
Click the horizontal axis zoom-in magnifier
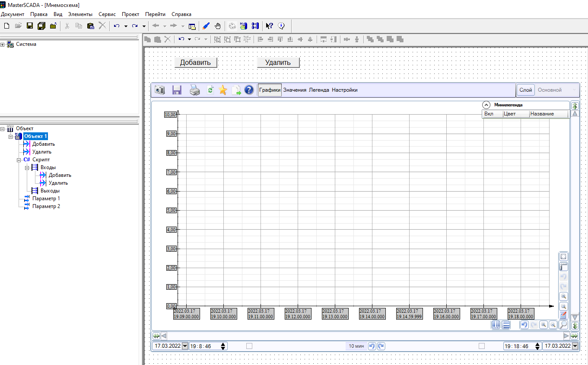point(544,325)
